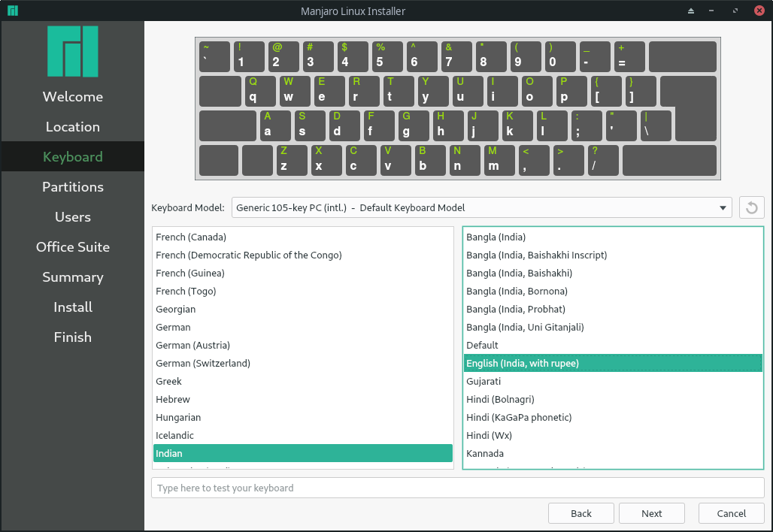The height and width of the screenshot is (532, 773).
Task: Select Bangla (India, Bornona) variant
Action: click(613, 291)
